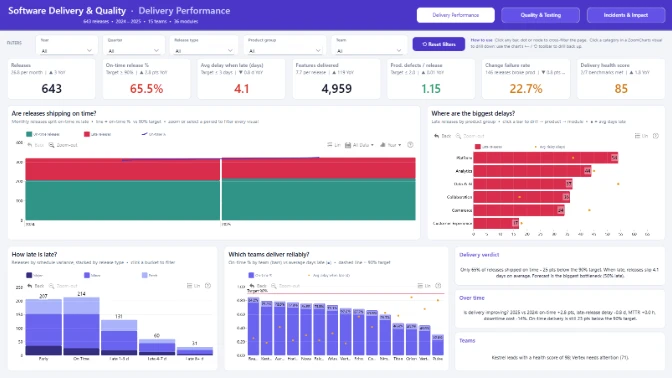Open help icon in releases on-time chart

[410, 145]
